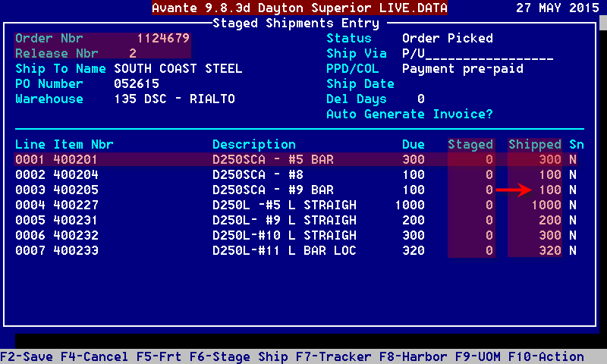This screenshot has height=364, width=607.
Task: Select F4-Cancel at the bottom bar
Action: pyautogui.click(x=94, y=356)
